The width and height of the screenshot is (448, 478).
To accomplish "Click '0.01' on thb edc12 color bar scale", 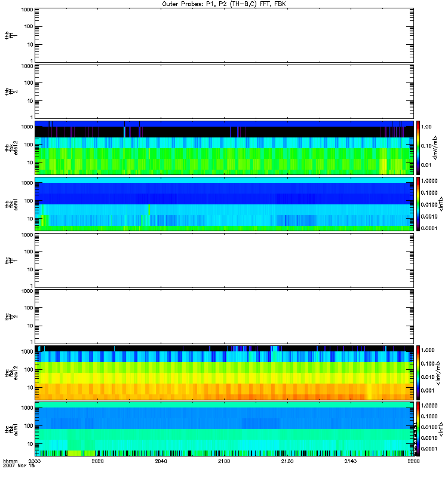I will (426, 165).
